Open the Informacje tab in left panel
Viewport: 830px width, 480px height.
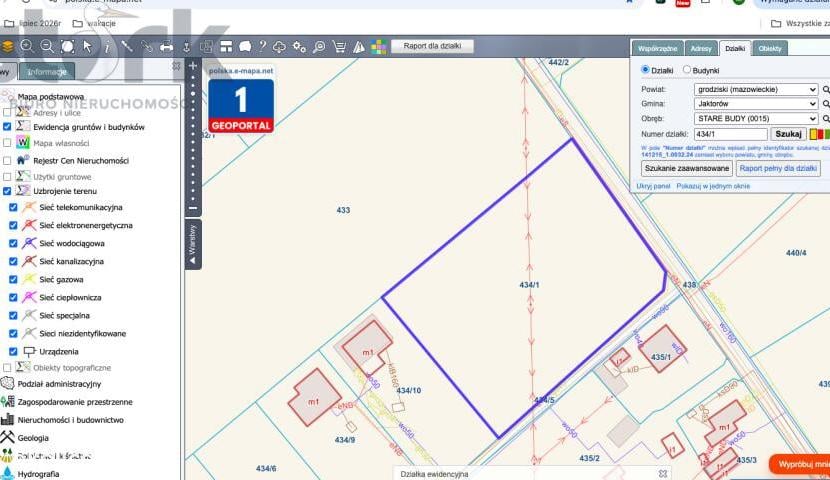(x=47, y=71)
